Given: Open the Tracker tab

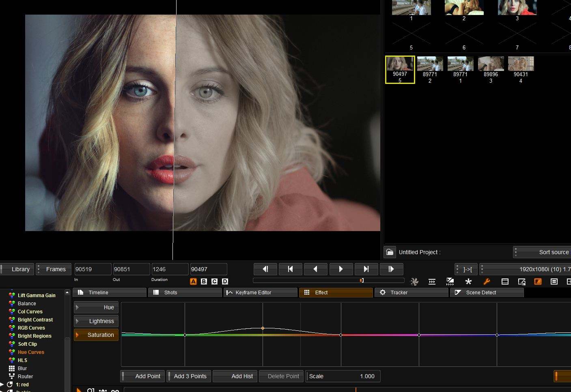Looking at the screenshot, I should [412, 293].
